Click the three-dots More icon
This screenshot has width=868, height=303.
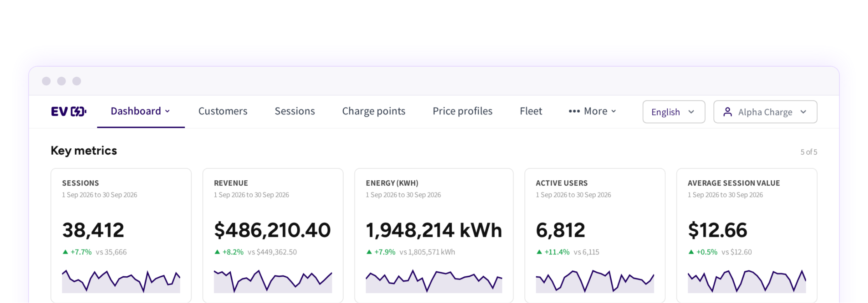(x=574, y=111)
